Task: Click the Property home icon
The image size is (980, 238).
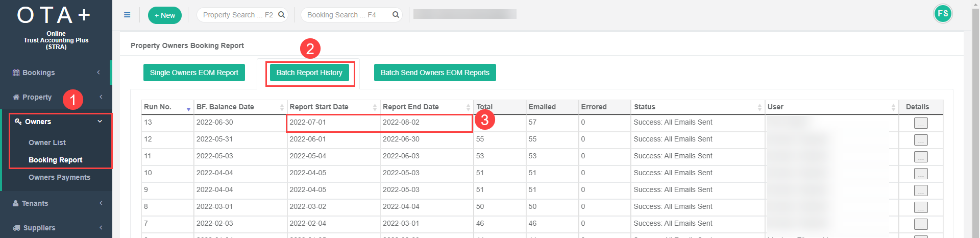Action: tap(16, 97)
